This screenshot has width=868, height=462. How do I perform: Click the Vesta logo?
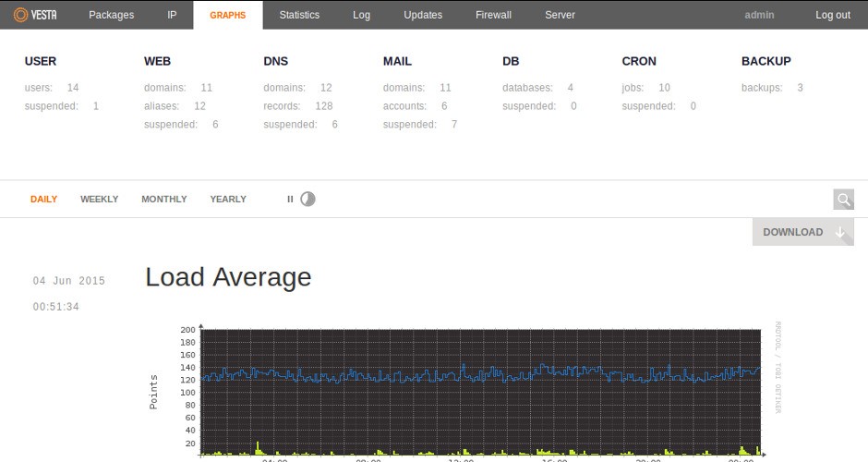point(35,15)
